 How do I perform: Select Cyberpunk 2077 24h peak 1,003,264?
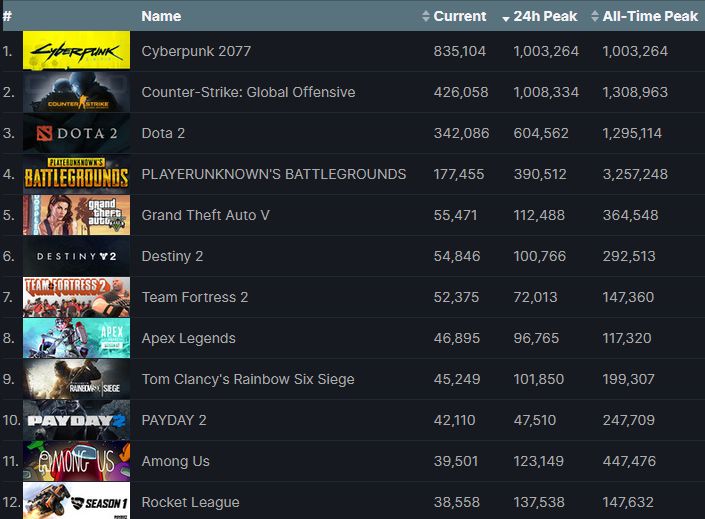click(x=546, y=51)
